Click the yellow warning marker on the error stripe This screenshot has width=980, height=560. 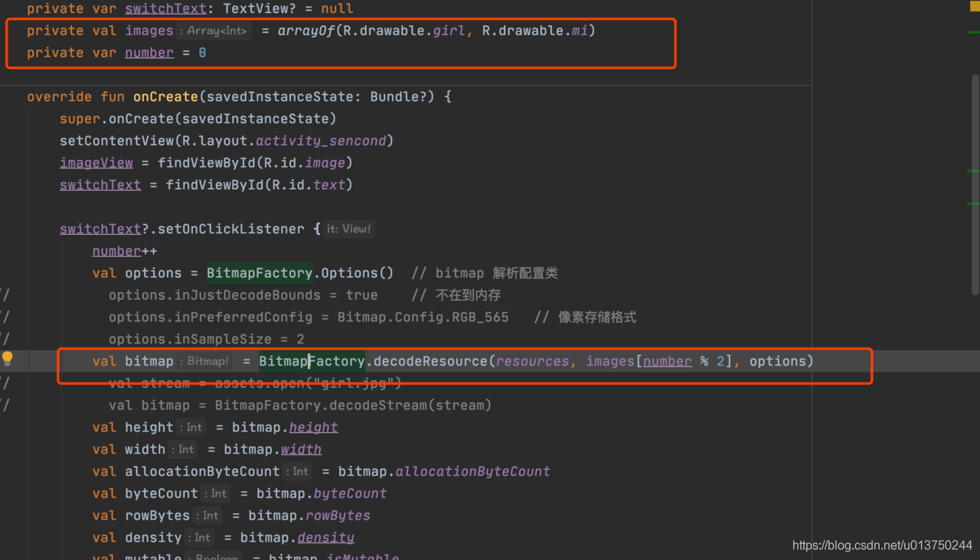click(x=974, y=5)
